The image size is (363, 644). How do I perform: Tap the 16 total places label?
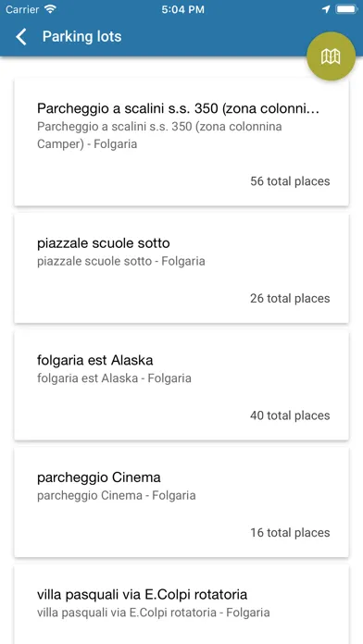point(290,532)
